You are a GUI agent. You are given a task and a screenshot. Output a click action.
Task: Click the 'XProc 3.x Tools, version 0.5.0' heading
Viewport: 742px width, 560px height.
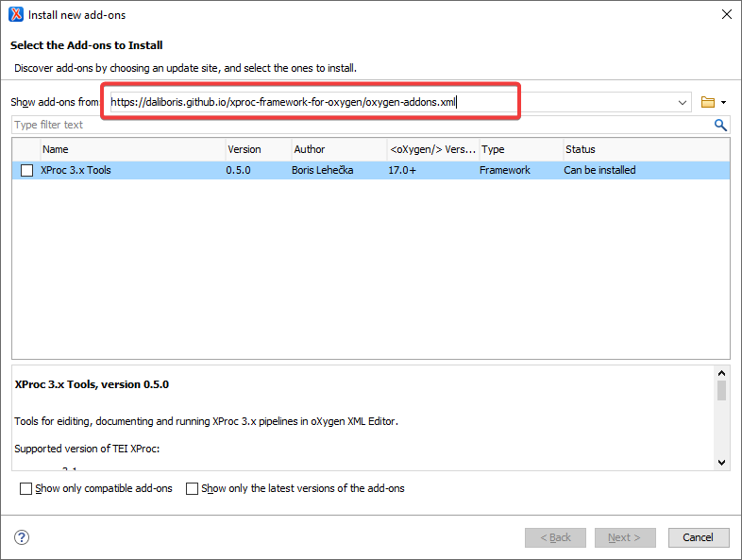pyautogui.click(x=92, y=384)
